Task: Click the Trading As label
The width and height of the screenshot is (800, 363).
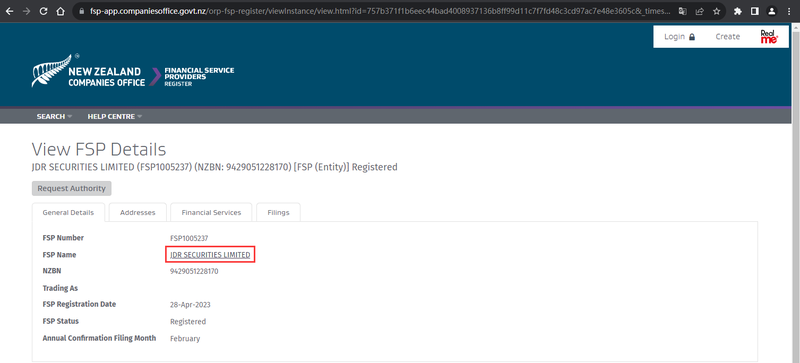Action: 60,288
